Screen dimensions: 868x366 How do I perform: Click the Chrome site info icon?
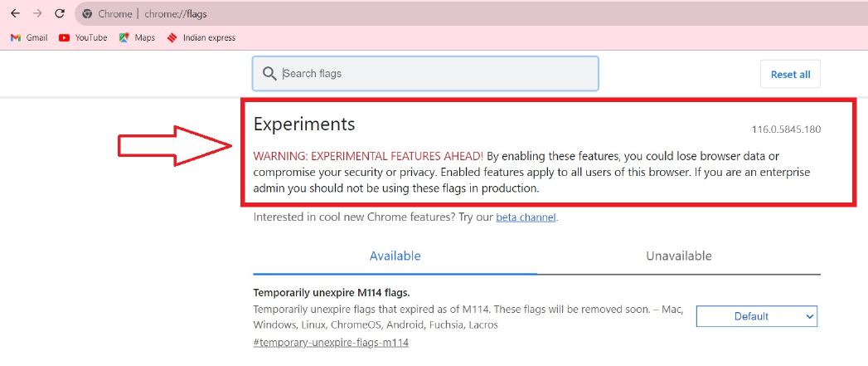(x=87, y=14)
